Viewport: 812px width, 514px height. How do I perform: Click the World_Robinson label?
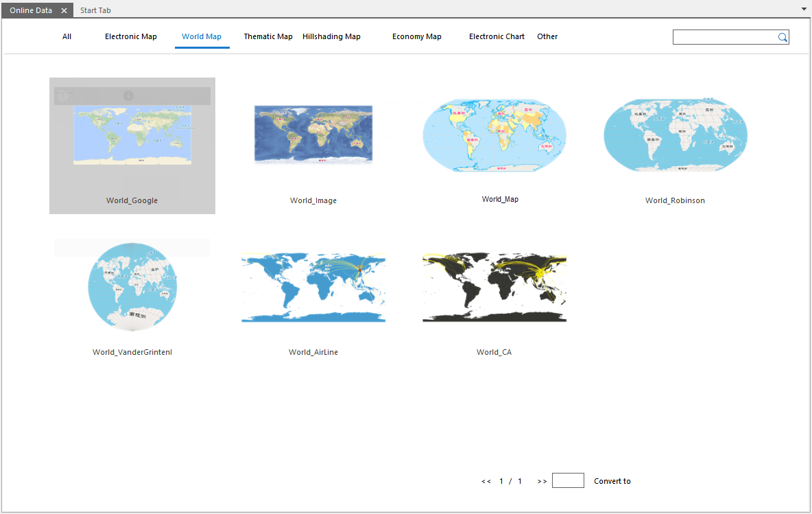coord(675,200)
